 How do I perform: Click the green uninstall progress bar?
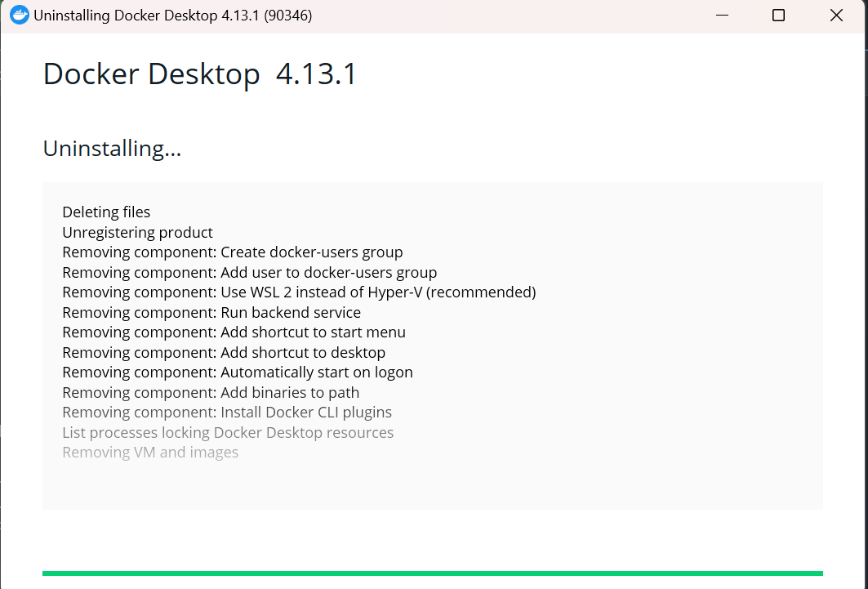[432, 573]
